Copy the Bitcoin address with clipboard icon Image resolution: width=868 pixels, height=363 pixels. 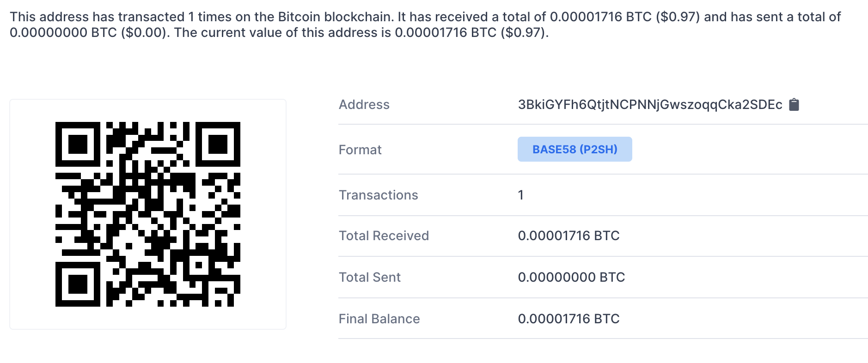point(794,105)
